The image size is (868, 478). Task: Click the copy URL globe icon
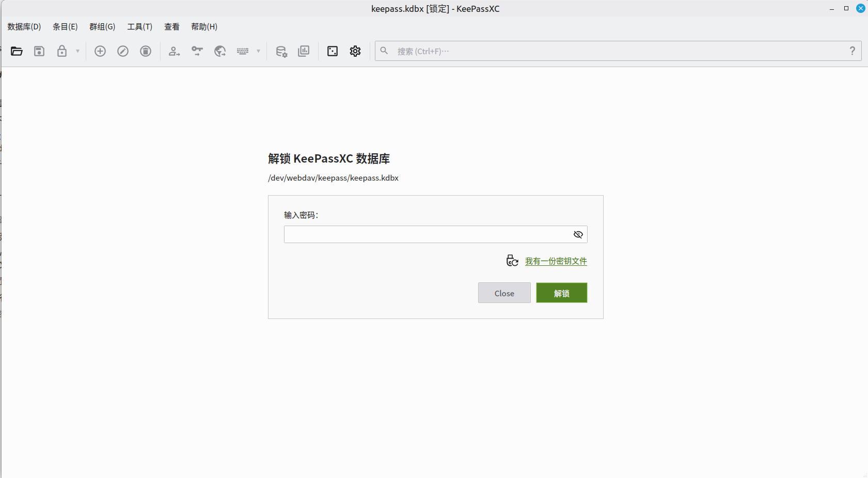[x=220, y=51]
